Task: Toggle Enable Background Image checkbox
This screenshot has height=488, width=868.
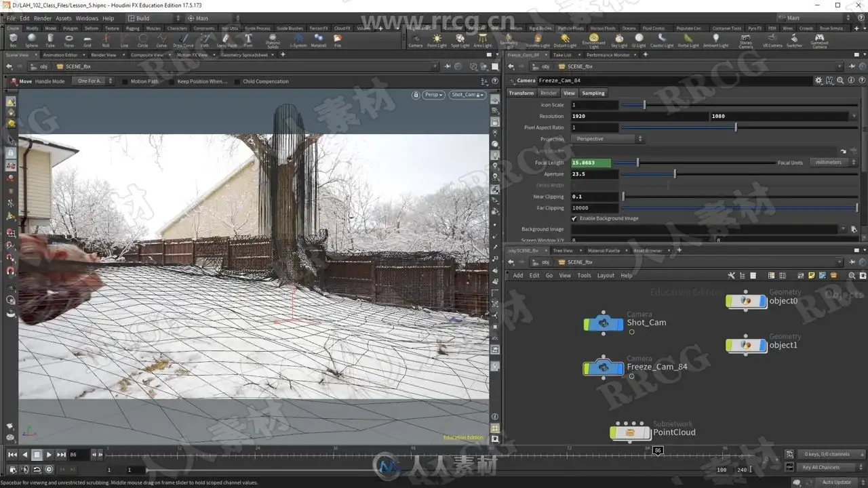Action: 574,218
